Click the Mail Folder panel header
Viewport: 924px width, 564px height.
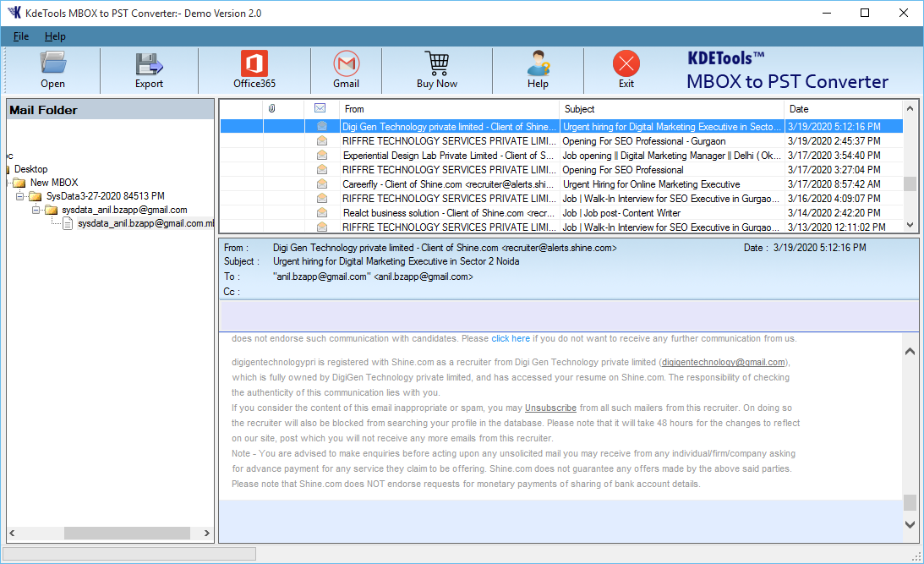pos(110,110)
